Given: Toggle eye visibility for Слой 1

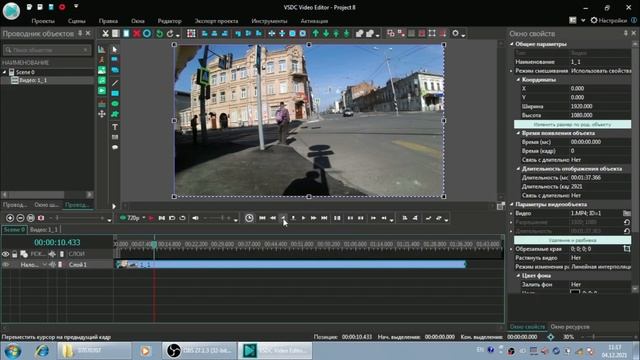Looking at the screenshot, I should [5, 264].
